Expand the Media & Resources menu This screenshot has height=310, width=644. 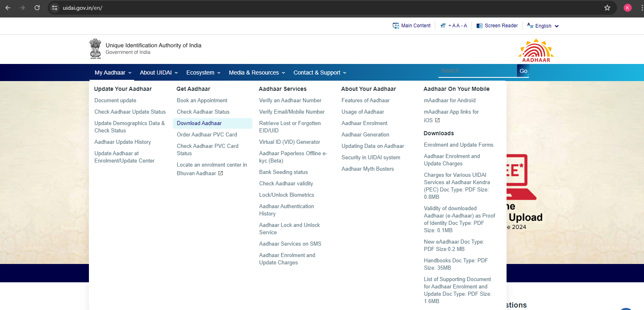257,73
